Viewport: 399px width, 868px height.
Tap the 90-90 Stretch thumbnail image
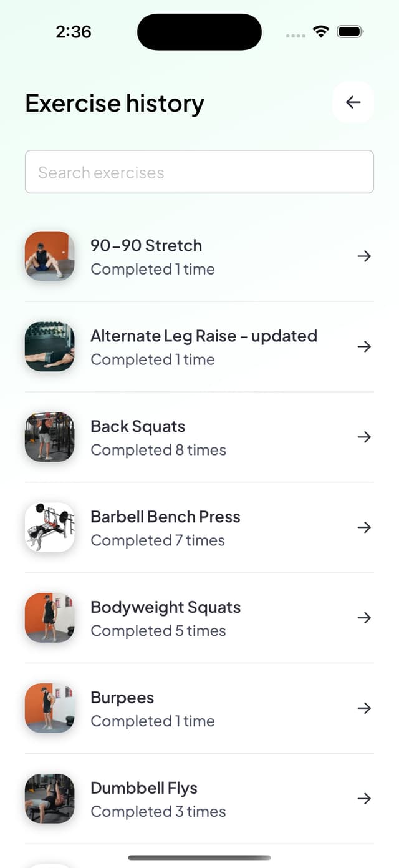coord(49,256)
